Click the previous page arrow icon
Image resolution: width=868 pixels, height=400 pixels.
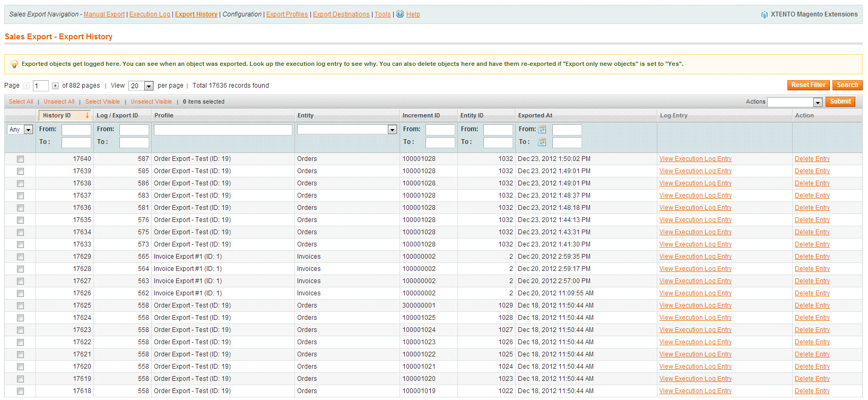point(27,86)
